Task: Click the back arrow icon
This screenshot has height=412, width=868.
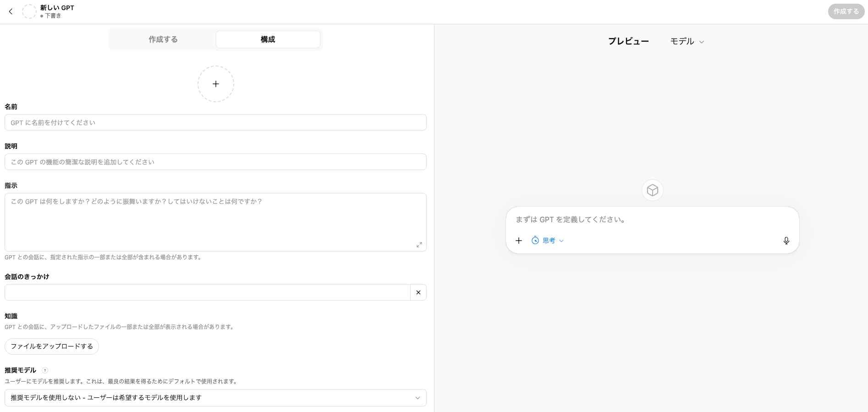Action: tap(11, 11)
